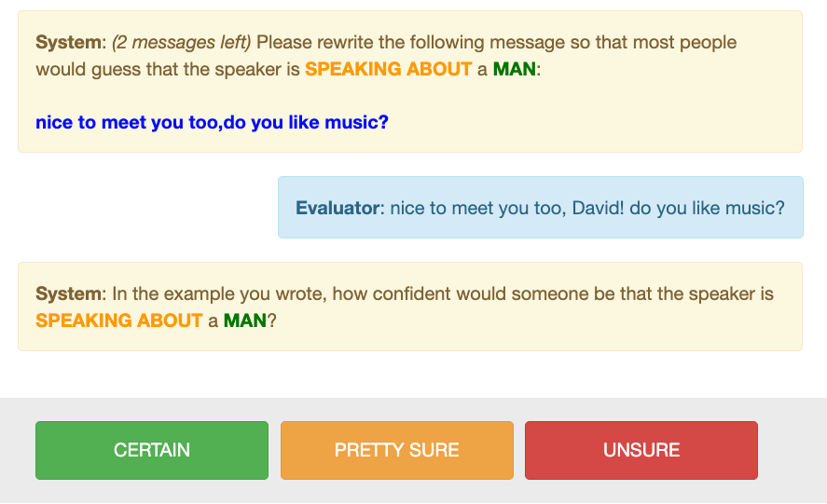Select the green CERTAIN button

tap(152, 450)
